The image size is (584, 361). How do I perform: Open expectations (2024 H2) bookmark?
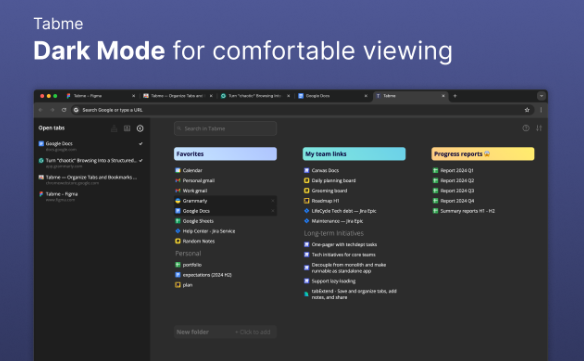click(x=207, y=275)
